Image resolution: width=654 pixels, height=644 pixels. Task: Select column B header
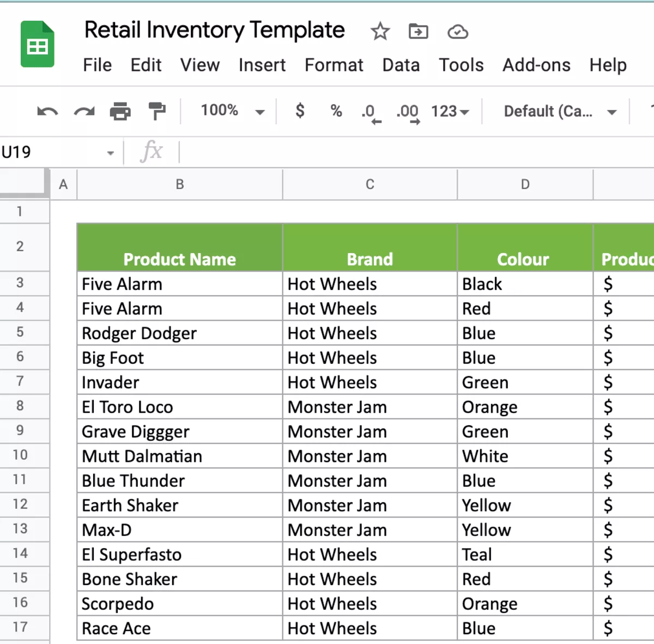(x=180, y=184)
